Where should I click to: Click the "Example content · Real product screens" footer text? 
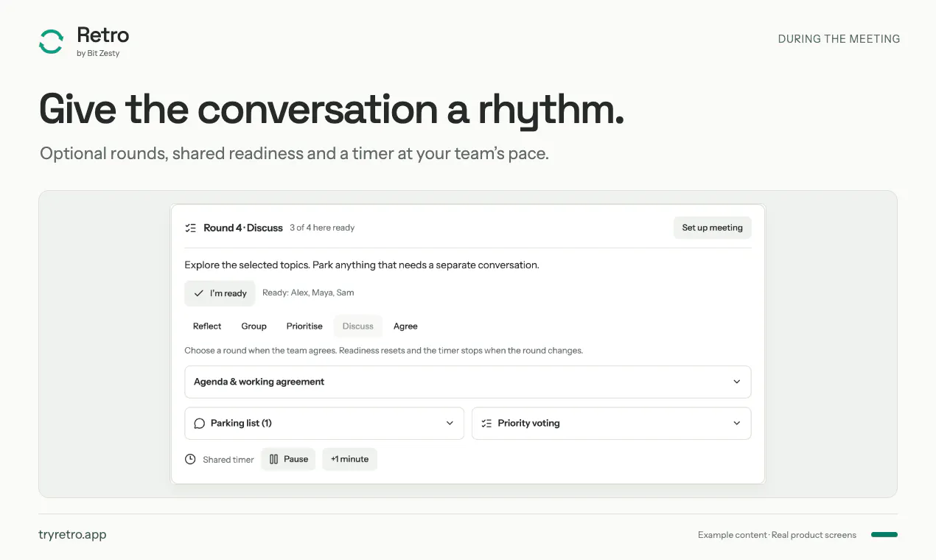[777, 535]
